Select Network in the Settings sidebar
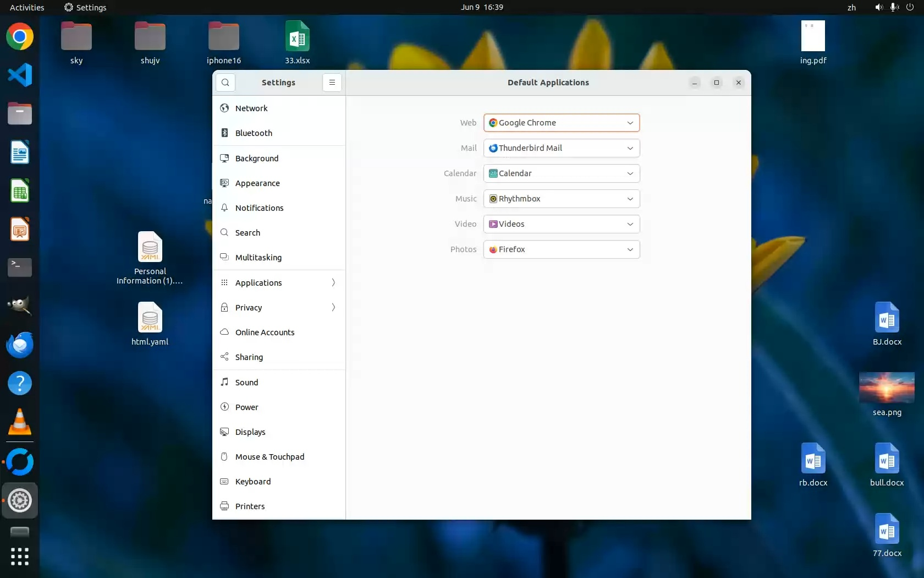The width and height of the screenshot is (924, 578). point(251,108)
